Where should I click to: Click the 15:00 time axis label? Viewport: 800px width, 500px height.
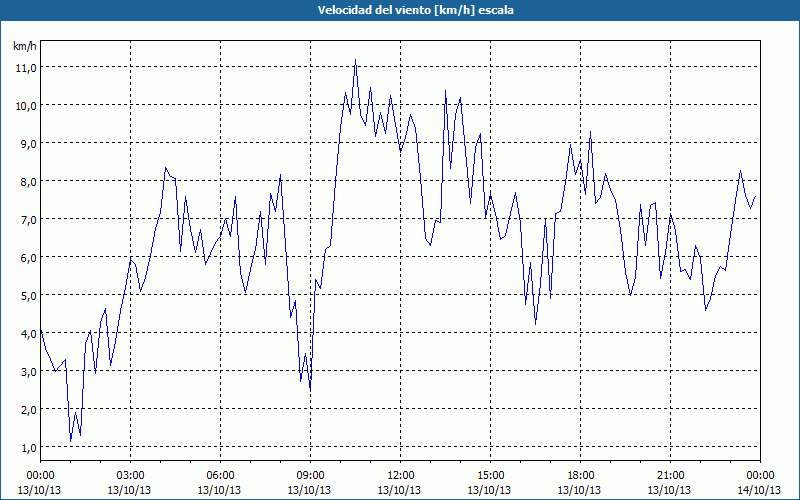490,476
